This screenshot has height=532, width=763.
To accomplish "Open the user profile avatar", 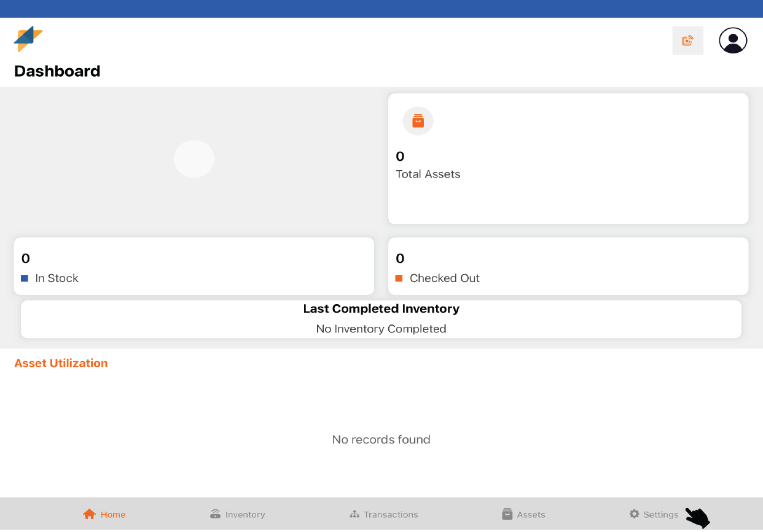I will [x=733, y=41].
